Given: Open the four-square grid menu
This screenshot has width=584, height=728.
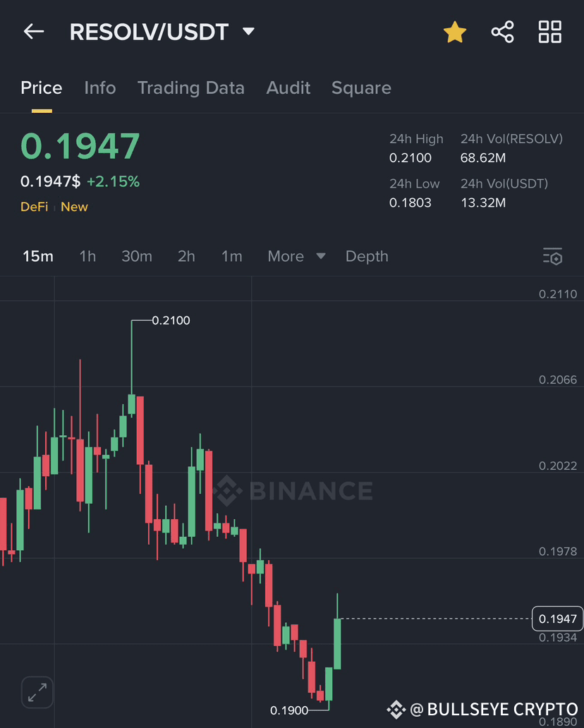Looking at the screenshot, I should (x=550, y=32).
